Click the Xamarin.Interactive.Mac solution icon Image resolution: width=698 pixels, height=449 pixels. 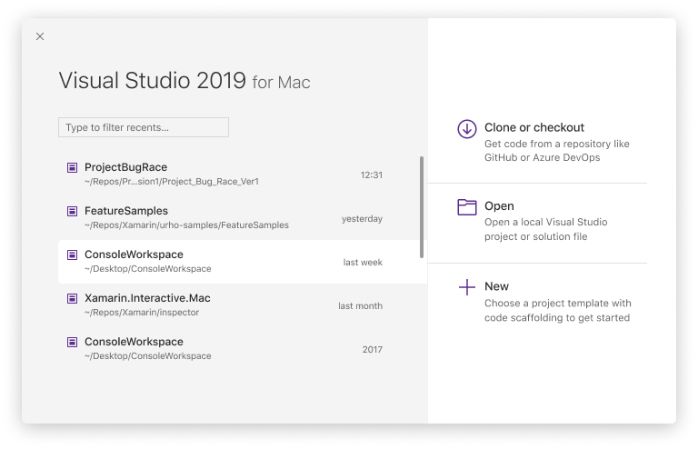click(x=72, y=298)
